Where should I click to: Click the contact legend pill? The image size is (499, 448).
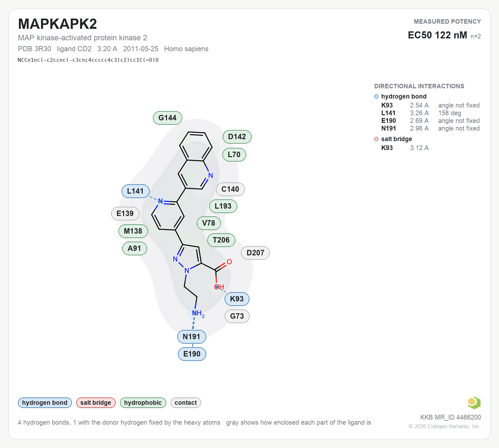coord(186,403)
